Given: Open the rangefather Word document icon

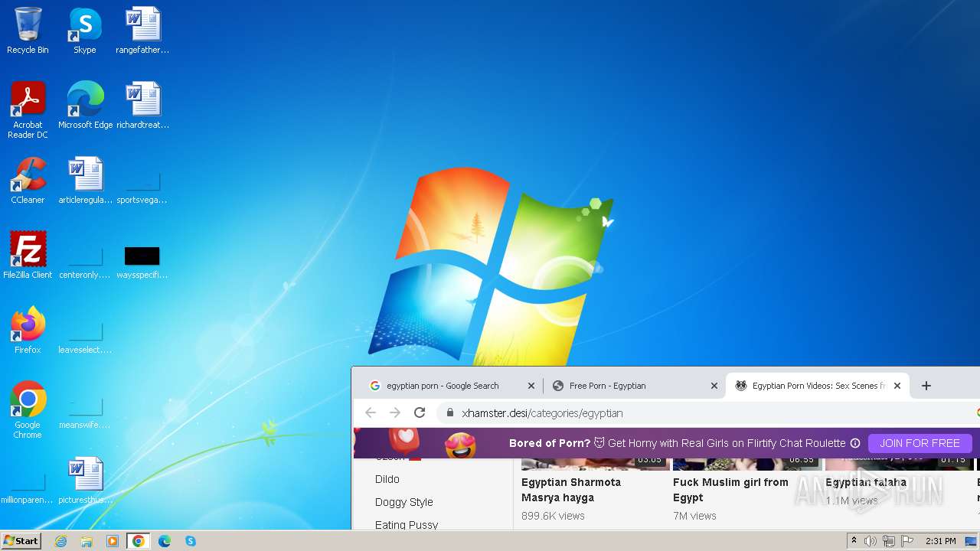Looking at the screenshot, I should pyautogui.click(x=142, y=31).
